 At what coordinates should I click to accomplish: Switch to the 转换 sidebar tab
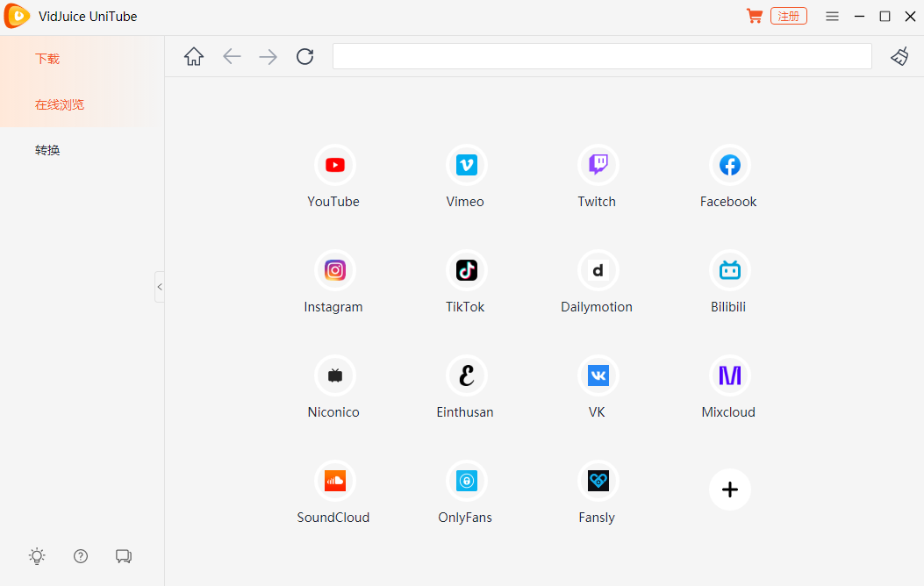click(x=47, y=149)
